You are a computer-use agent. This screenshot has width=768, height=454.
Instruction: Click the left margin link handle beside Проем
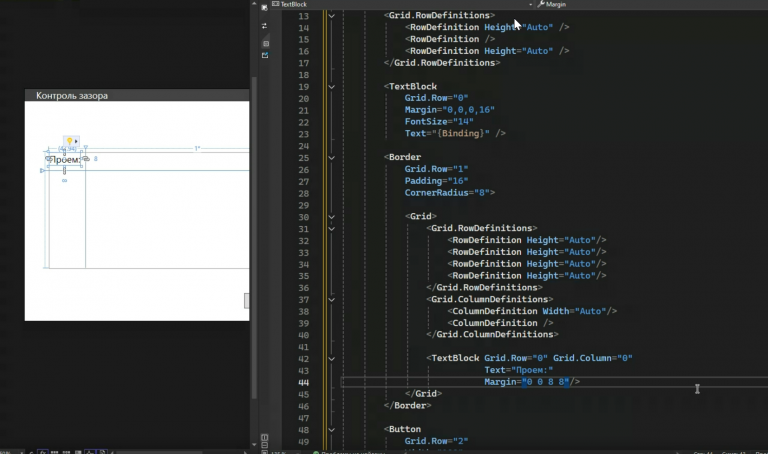point(48,159)
